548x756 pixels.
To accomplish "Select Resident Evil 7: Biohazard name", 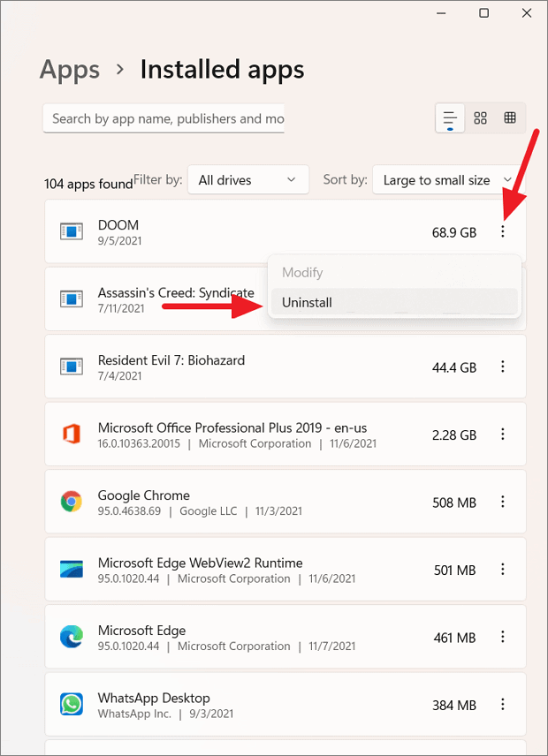I will click(171, 360).
